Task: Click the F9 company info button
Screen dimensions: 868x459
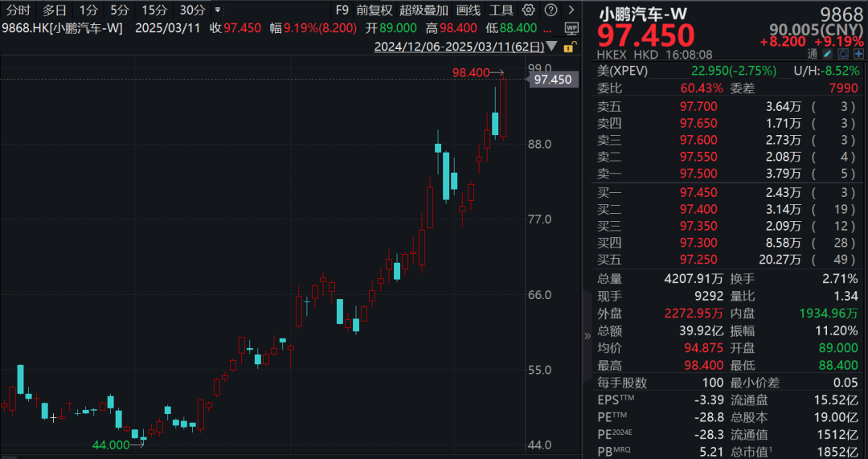Action: (342, 10)
